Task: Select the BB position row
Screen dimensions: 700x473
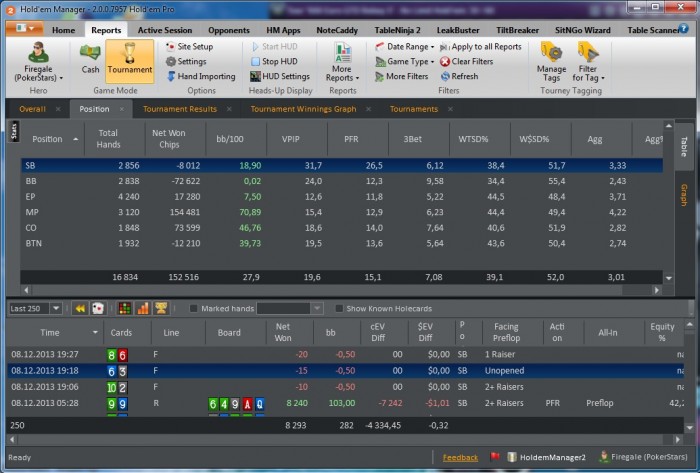Action: coord(342,181)
